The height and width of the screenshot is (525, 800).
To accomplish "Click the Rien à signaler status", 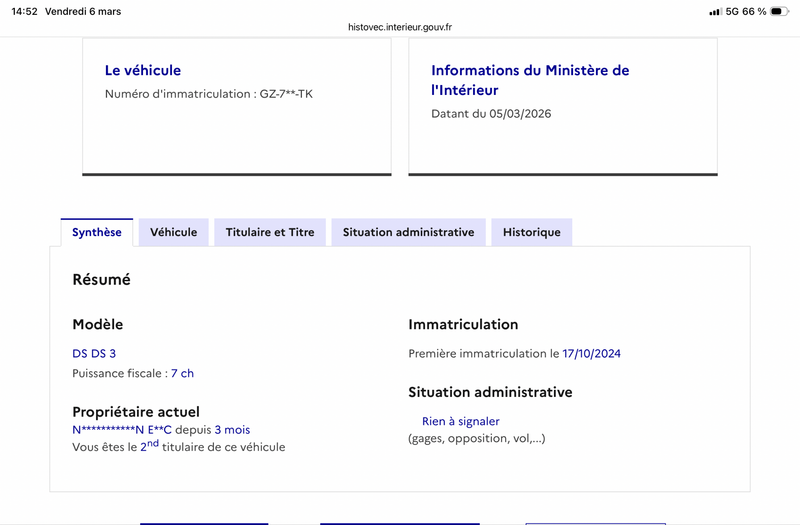I will [460, 421].
